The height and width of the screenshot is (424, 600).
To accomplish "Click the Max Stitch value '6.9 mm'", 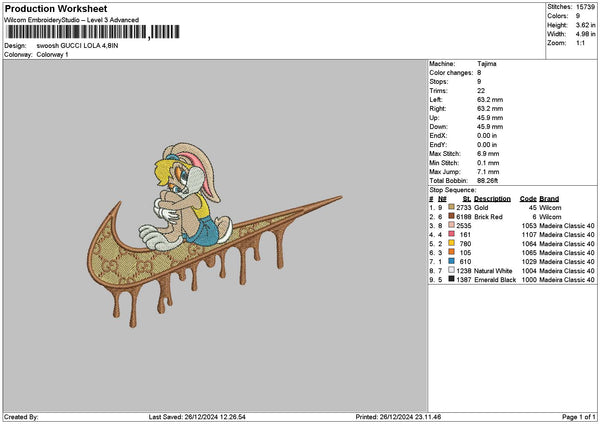I will [x=488, y=154].
